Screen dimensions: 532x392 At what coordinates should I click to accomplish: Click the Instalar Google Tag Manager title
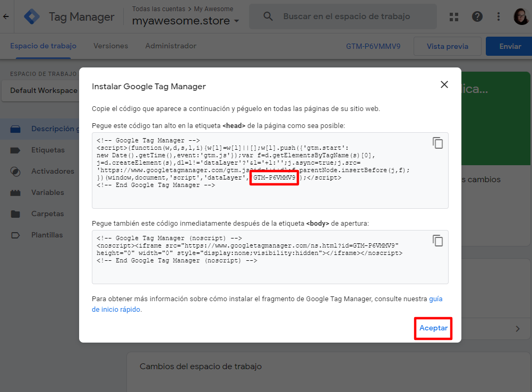(149, 87)
